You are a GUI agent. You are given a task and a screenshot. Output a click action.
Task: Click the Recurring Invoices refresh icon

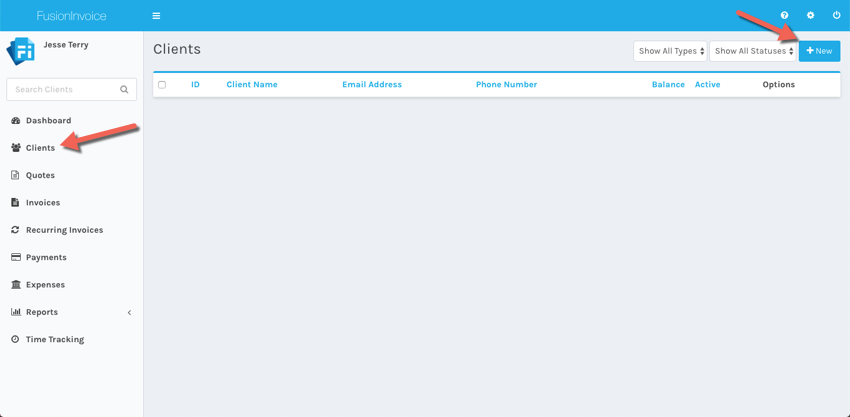(15, 230)
